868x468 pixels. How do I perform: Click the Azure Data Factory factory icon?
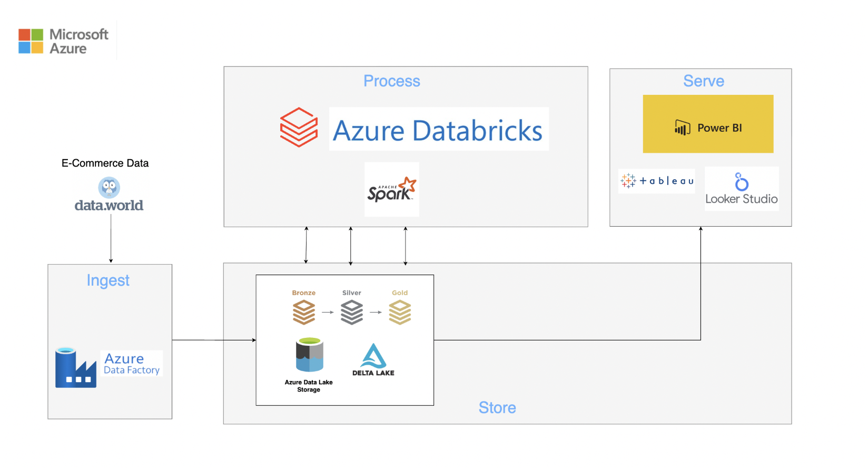pyautogui.click(x=76, y=367)
